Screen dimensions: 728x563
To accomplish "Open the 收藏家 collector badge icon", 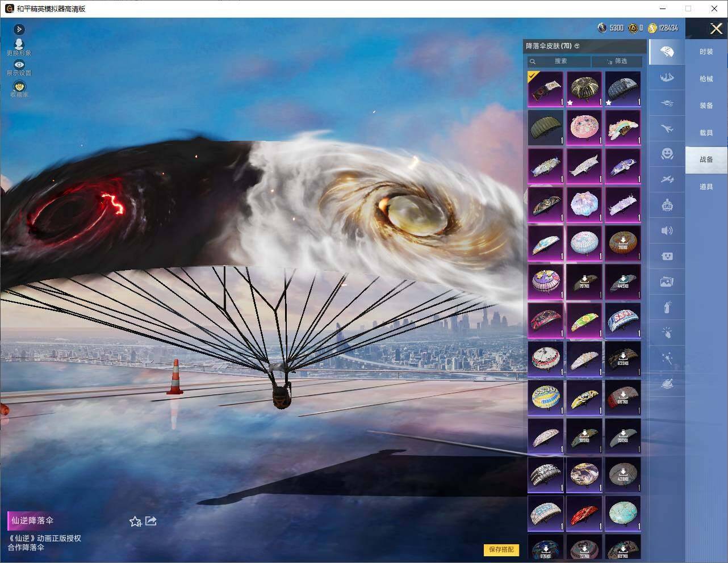I will 19,86.
